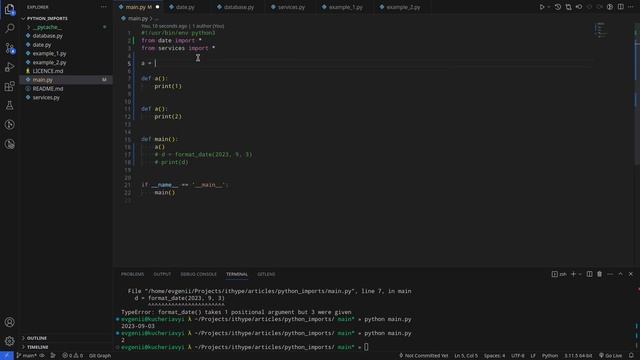Open the Testing flask icon view
This screenshot has width=640, height=360.
10,105
